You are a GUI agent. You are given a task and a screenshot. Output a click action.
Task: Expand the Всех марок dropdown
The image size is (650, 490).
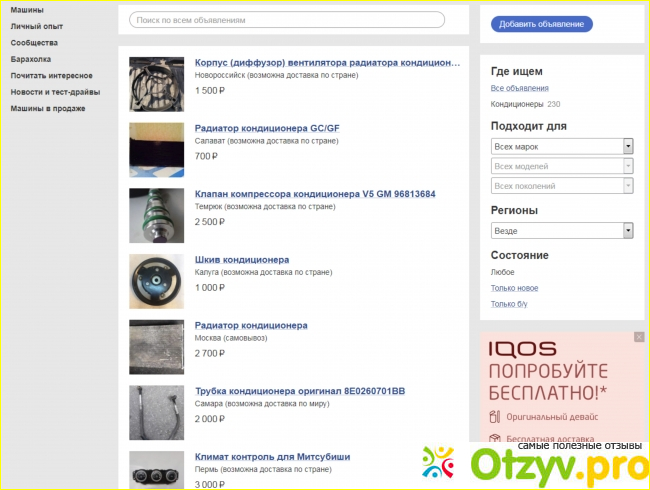point(562,146)
